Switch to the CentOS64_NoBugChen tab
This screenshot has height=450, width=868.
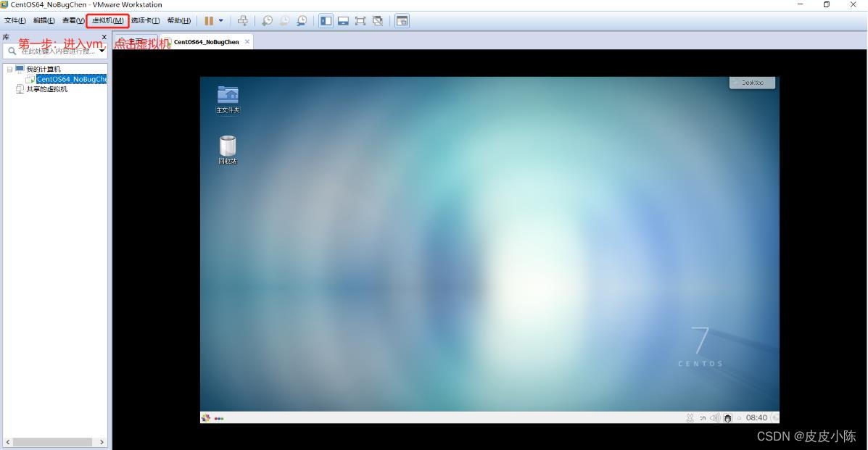(x=206, y=42)
